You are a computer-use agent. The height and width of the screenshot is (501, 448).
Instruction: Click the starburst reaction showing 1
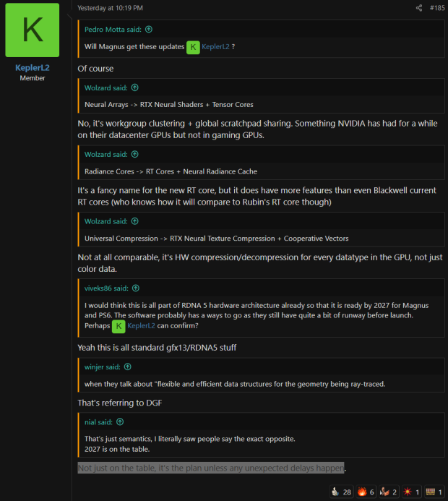pyautogui.click(x=411, y=492)
